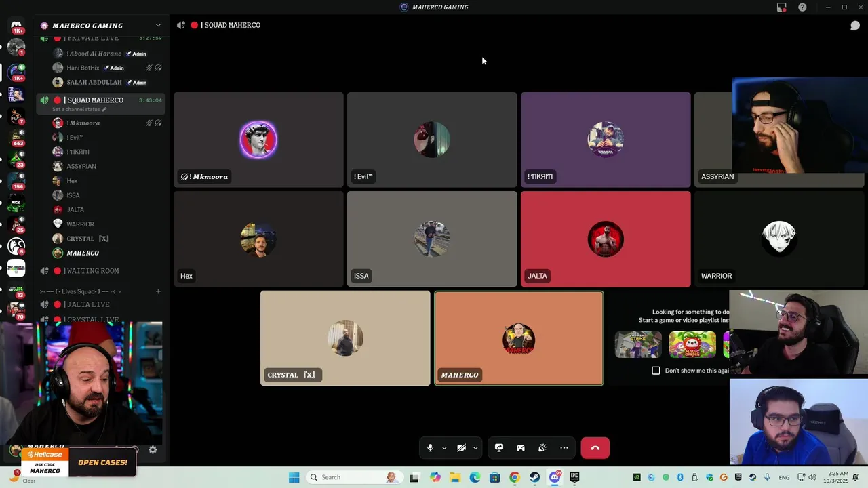Click Windows Start button

click(294, 477)
